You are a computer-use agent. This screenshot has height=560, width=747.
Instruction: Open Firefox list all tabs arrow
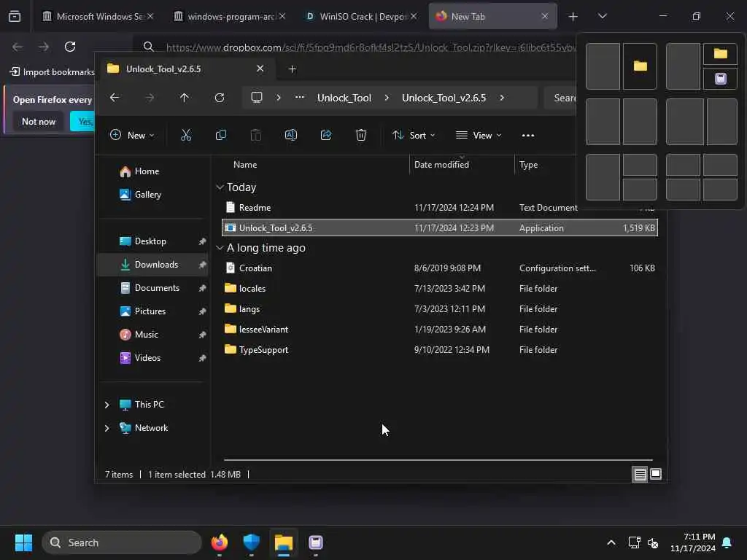coord(602,16)
